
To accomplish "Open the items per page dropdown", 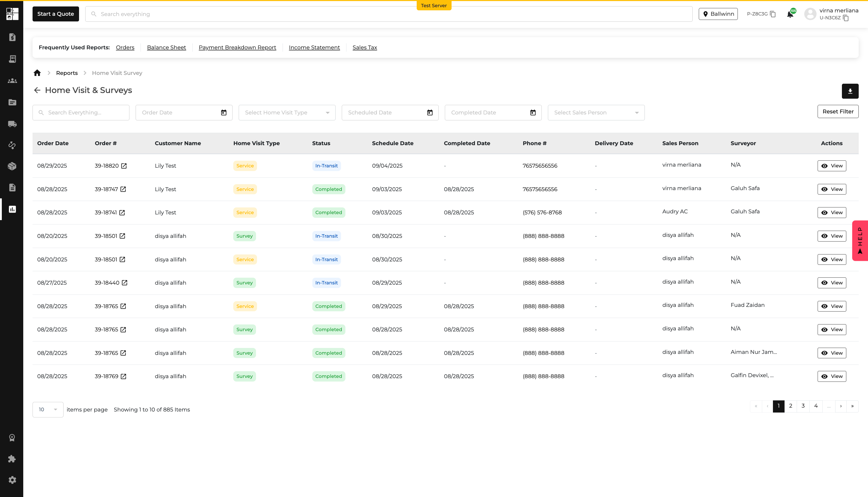I will [x=48, y=410].
